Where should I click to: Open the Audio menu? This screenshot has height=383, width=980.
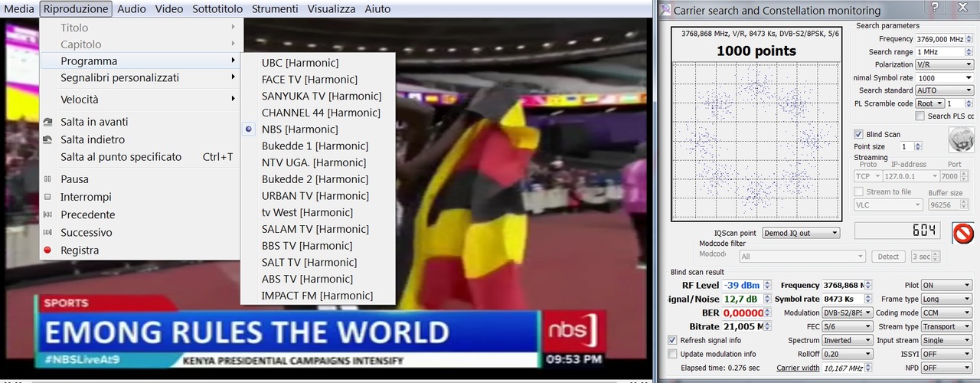click(x=132, y=9)
